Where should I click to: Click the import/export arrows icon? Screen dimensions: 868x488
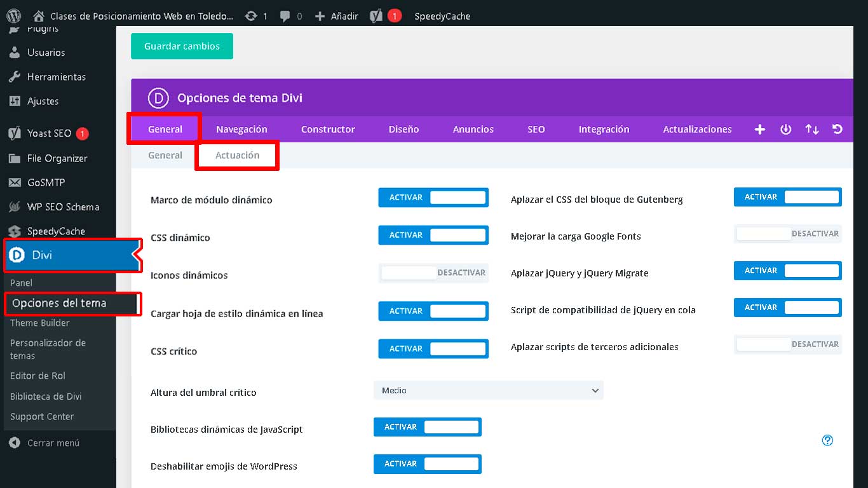[811, 129]
